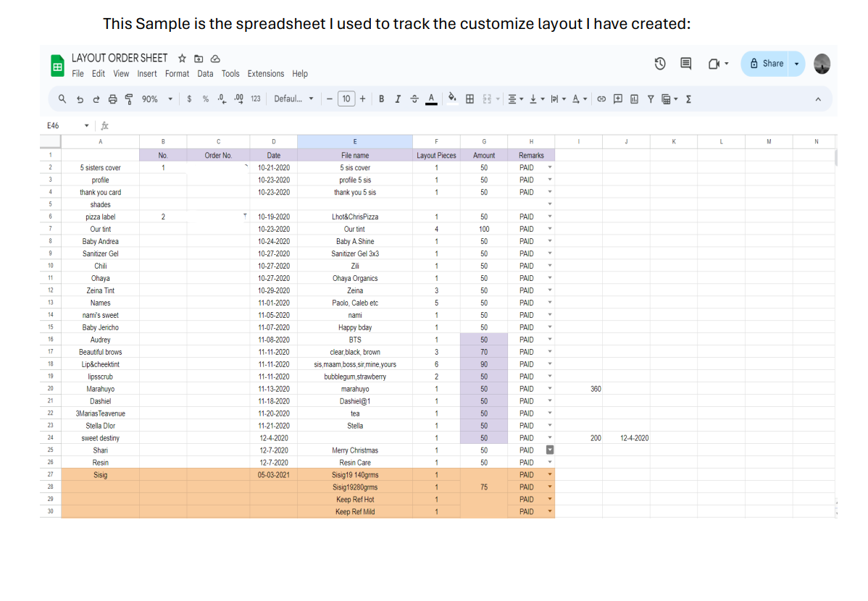Open version history clock icon
This screenshot has width=868, height=601.
tap(660, 64)
